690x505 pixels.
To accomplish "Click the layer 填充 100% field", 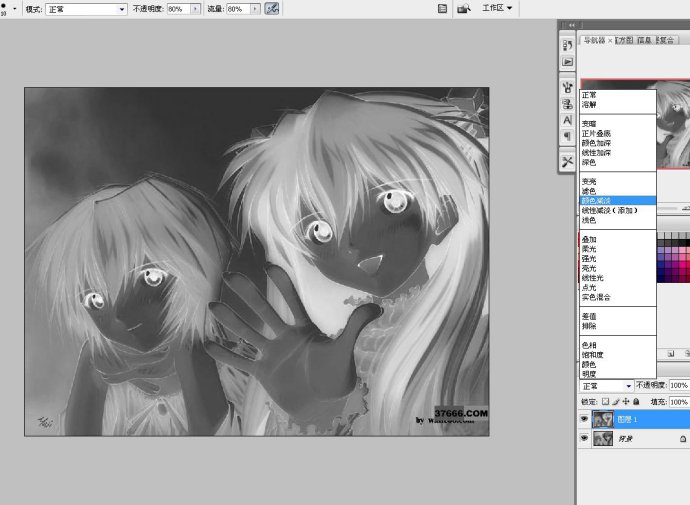I will [x=679, y=402].
